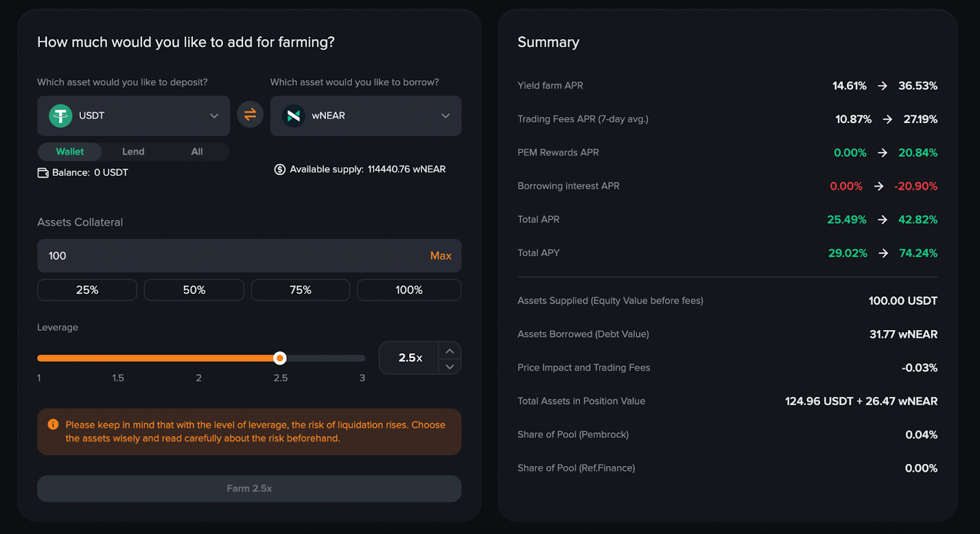Click the orange warning info icon

tap(53, 424)
